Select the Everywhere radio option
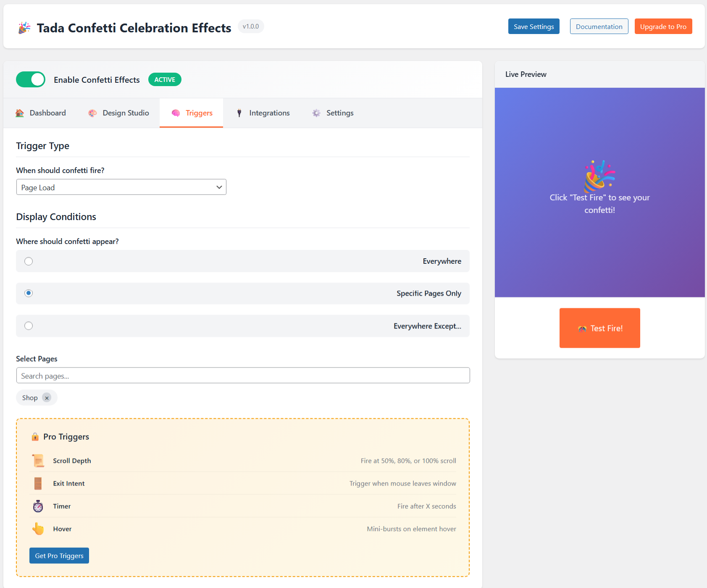The image size is (707, 588). 29,261
